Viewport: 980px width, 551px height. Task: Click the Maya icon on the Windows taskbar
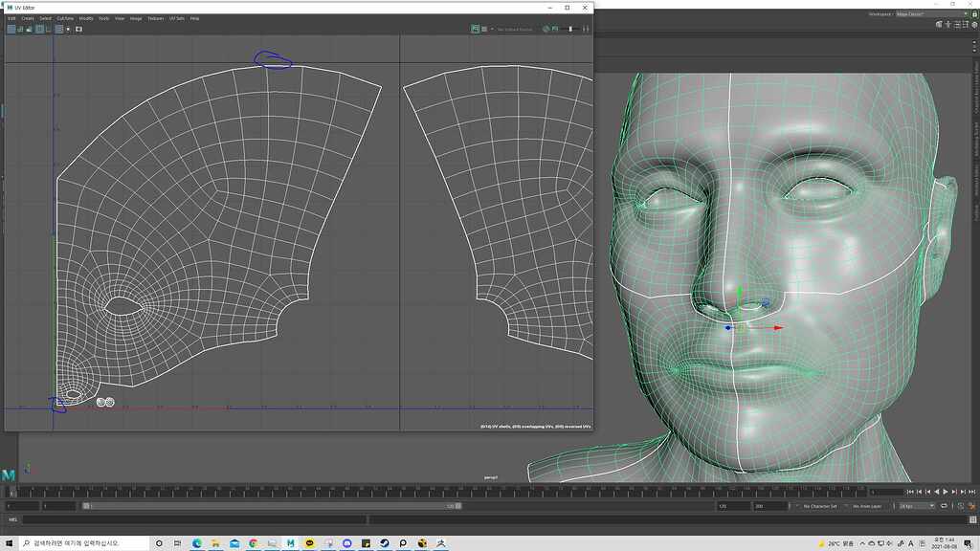point(289,542)
